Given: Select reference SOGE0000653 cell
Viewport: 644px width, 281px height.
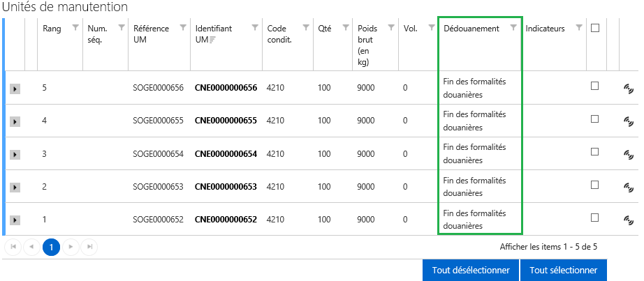Looking at the screenshot, I should 158,187.
